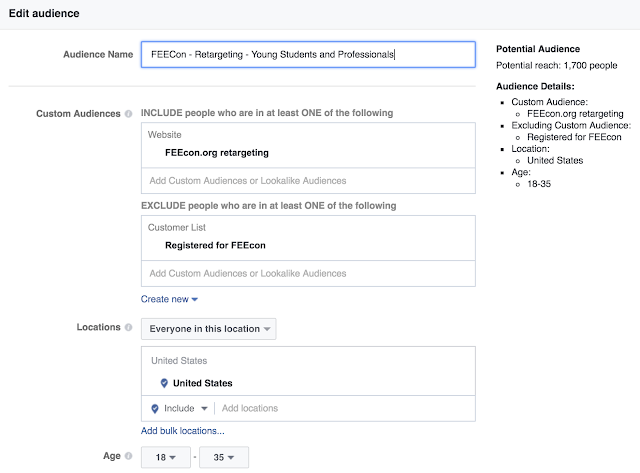Click the Include location pin icon
640x473 pixels.
(155, 409)
